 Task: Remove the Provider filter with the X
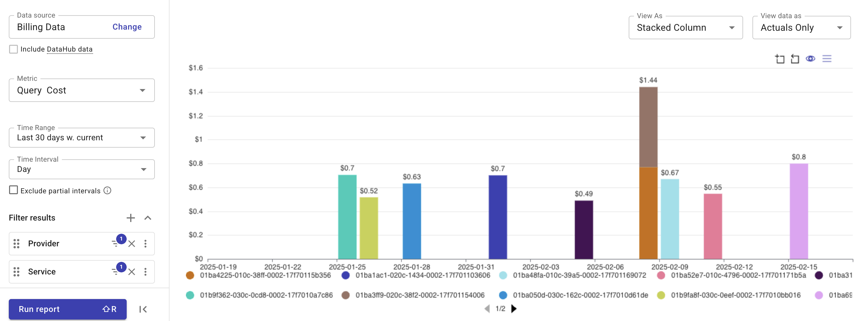tap(131, 244)
